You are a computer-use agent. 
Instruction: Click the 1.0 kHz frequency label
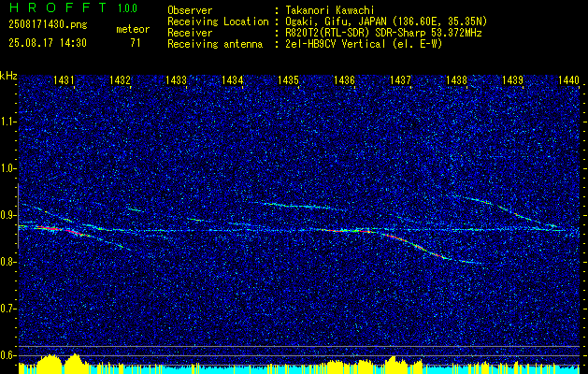[x=7, y=169]
